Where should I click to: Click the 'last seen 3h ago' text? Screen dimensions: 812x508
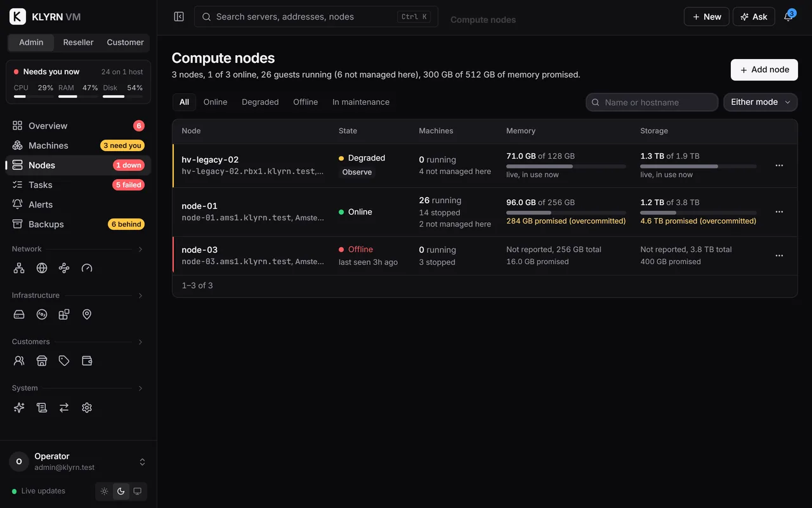point(368,262)
